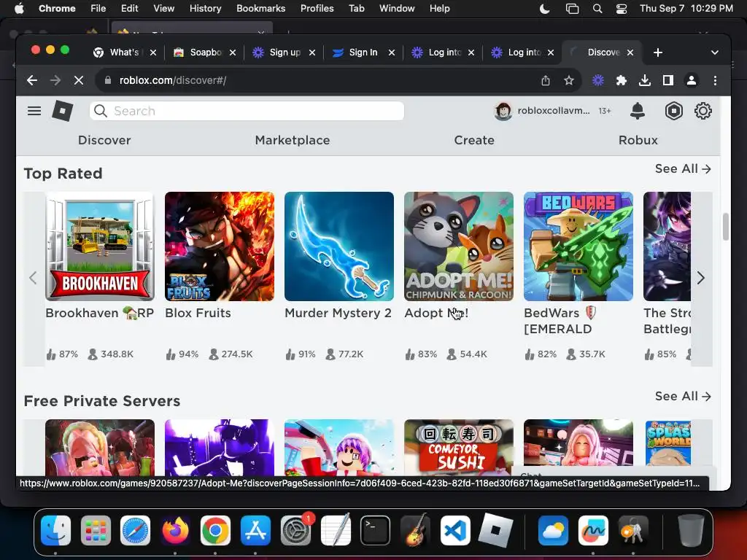Open Roblox Studio app in the dock
This screenshot has width=747, height=560.
coord(495,530)
